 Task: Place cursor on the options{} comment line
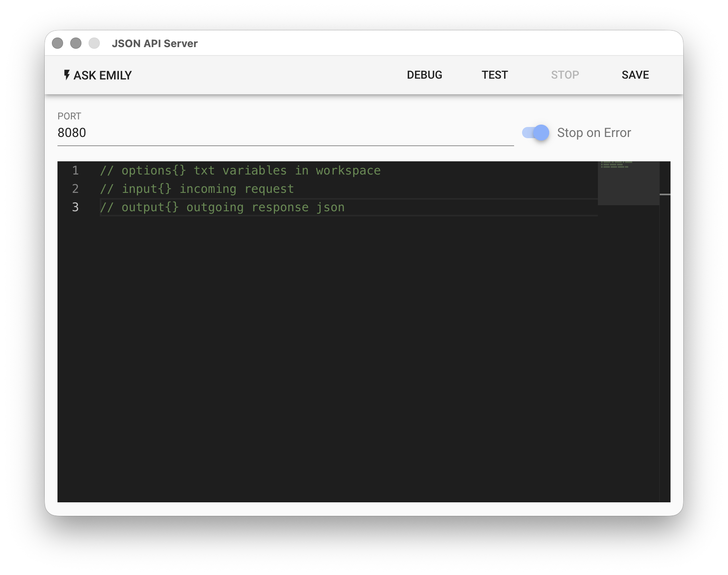click(240, 171)
